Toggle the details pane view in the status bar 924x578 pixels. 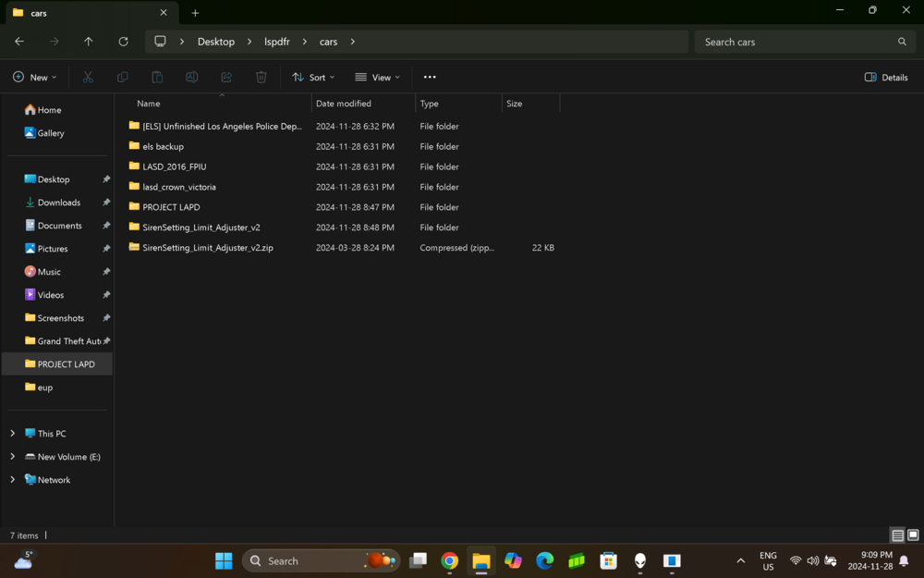coord(896,535)
